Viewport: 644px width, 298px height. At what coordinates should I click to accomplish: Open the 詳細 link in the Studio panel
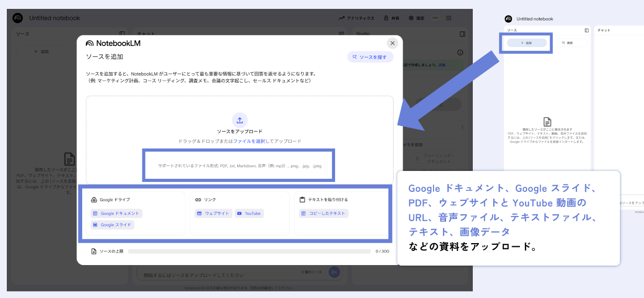tap(442, 65)
